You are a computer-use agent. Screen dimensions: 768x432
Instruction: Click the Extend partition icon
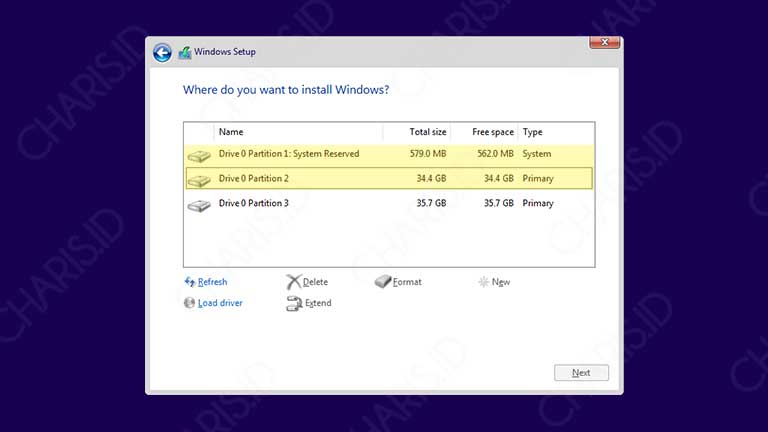pos(294,303)
